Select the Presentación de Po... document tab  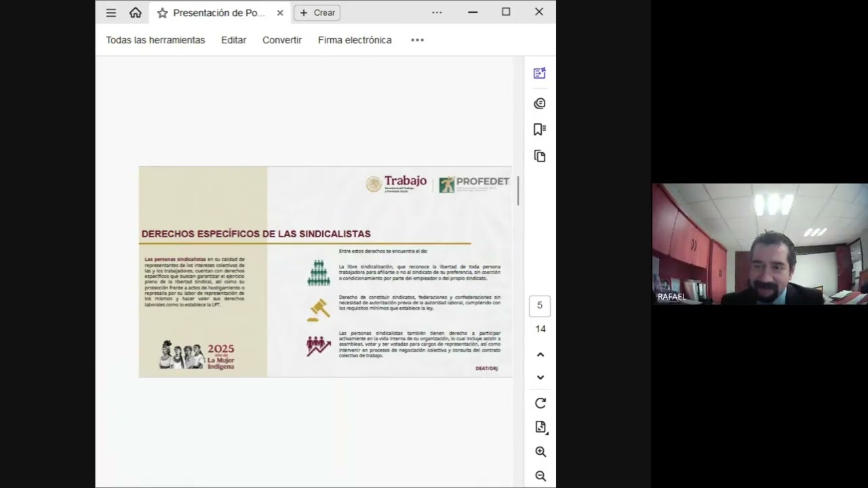pyautogui.click(x=220, y=13)
